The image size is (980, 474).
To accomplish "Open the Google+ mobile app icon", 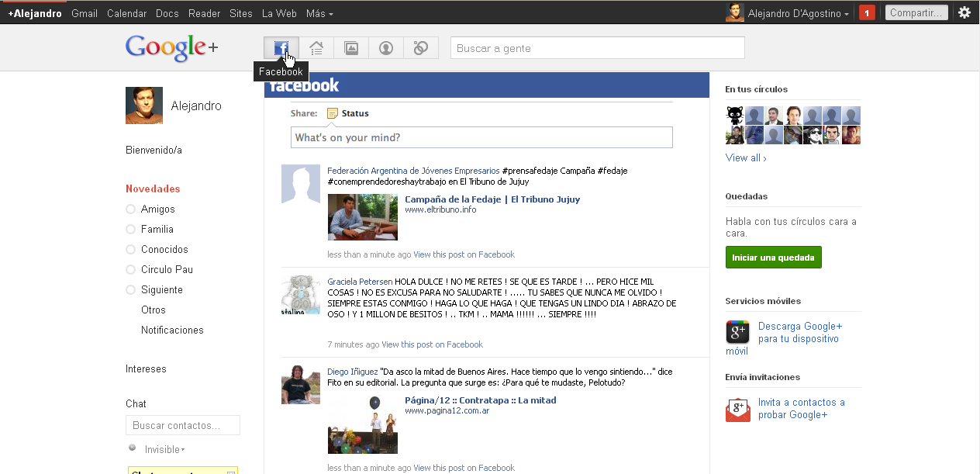I will click(737, 332).
